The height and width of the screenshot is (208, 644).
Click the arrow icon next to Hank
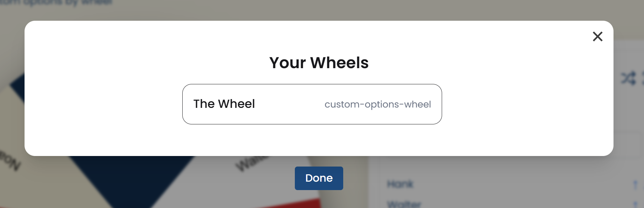[636, 184]
